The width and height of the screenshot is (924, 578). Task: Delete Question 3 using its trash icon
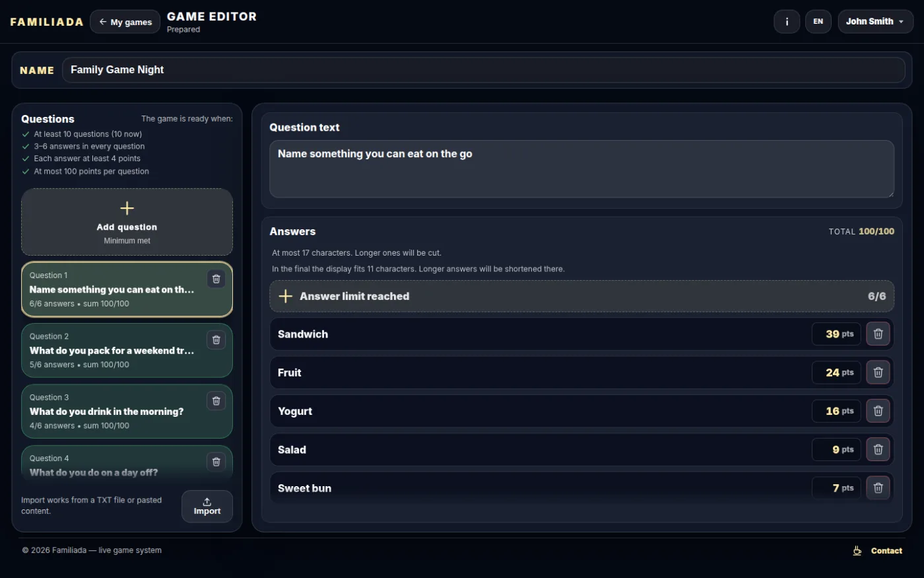(216, 401)
